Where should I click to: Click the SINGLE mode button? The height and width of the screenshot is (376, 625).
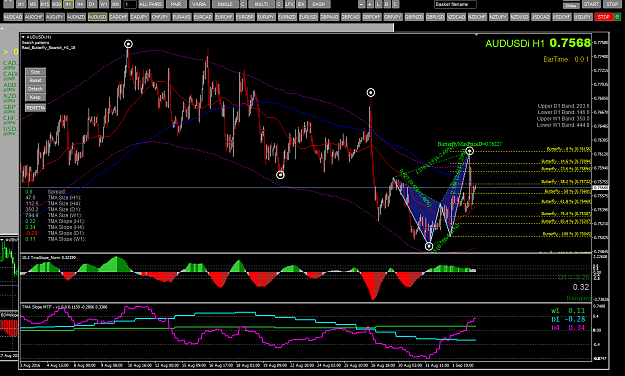pyautogui.click(x=225, y=4)
